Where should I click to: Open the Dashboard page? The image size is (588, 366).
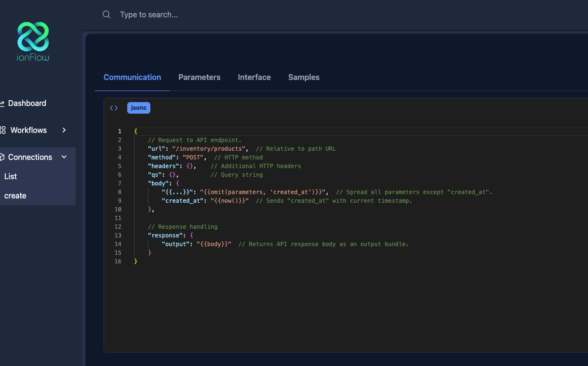coord(27,103)
